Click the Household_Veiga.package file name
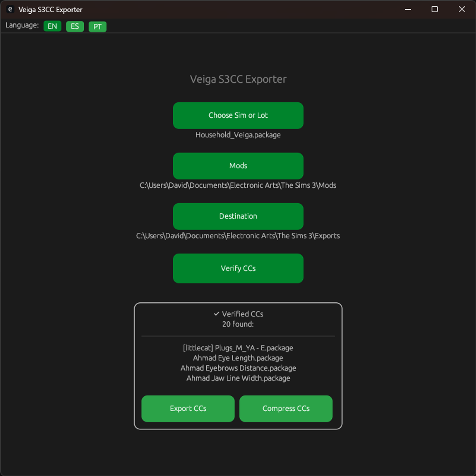This screenshot has width=476, height=476. point(238,135)
